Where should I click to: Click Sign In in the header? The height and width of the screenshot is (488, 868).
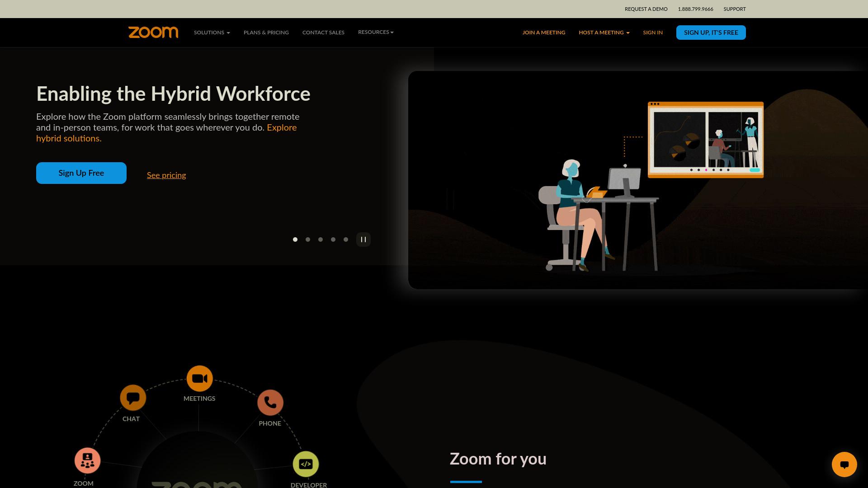(653, 33)
